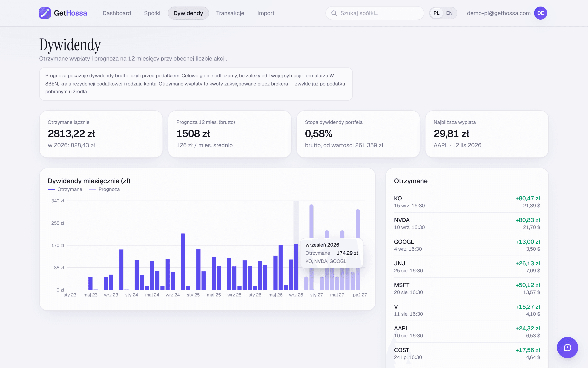The width and height of the screenshot is (588, 368).
Task: Open the Prognoza 12 mies. card
Action: tap(230, 134)
